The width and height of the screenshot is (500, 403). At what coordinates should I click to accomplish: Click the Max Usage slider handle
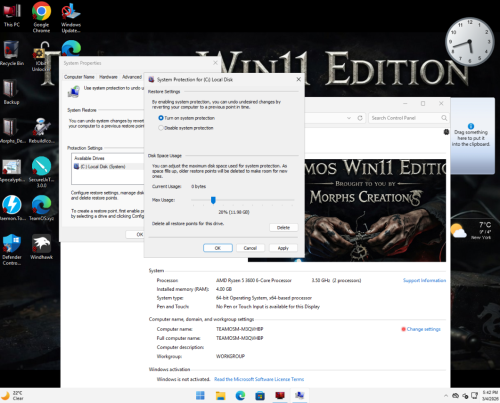pyautogui.click(x=213, y=200)
